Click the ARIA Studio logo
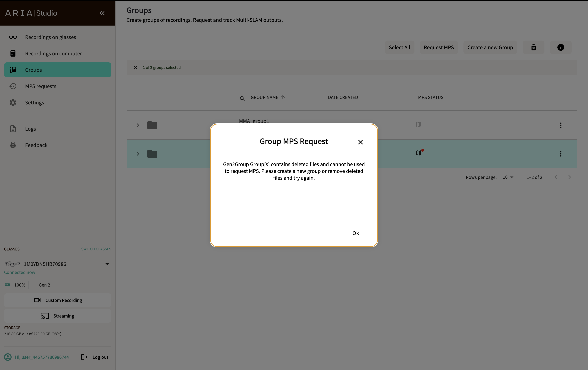 [x=31, y=13]
